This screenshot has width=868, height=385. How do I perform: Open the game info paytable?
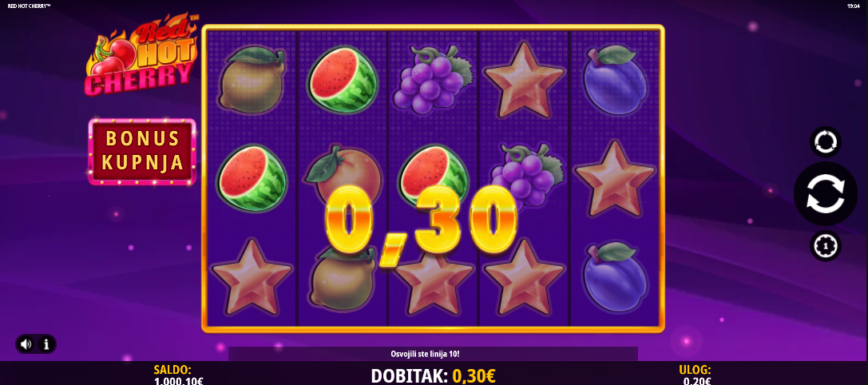[x=46, y=344]
